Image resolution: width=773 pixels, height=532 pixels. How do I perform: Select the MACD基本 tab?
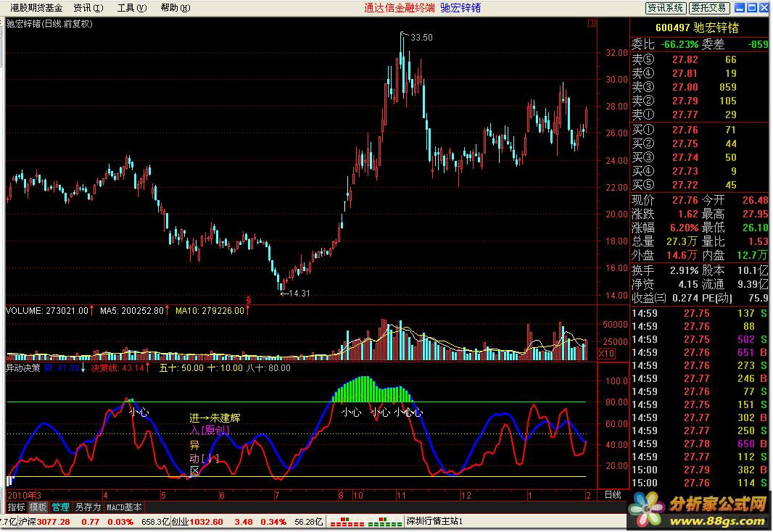124,507
